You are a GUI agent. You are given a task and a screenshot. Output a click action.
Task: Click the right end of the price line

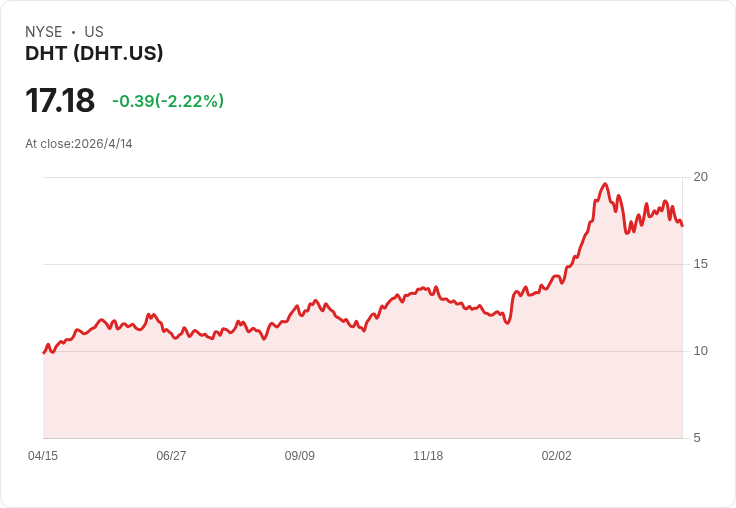[x=682, y=226]
